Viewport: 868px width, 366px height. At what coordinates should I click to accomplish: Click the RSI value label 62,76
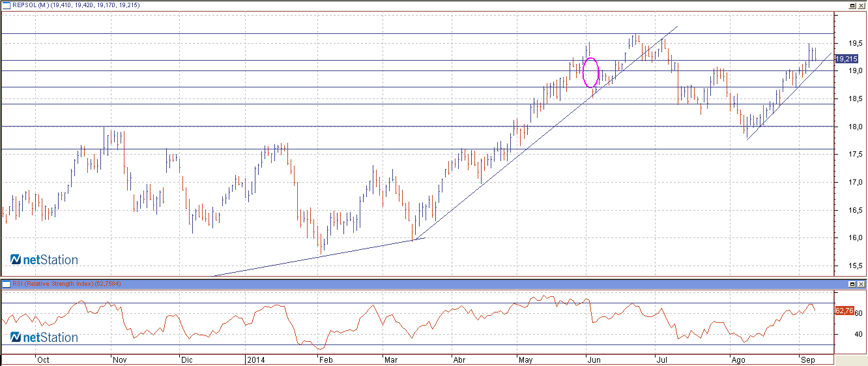coord(844,311)
